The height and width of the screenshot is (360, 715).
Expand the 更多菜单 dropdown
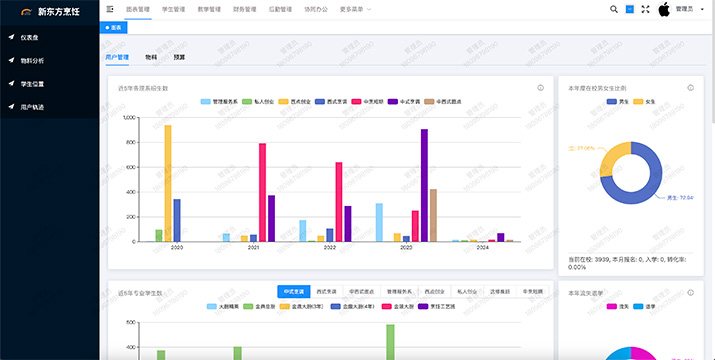356,9
